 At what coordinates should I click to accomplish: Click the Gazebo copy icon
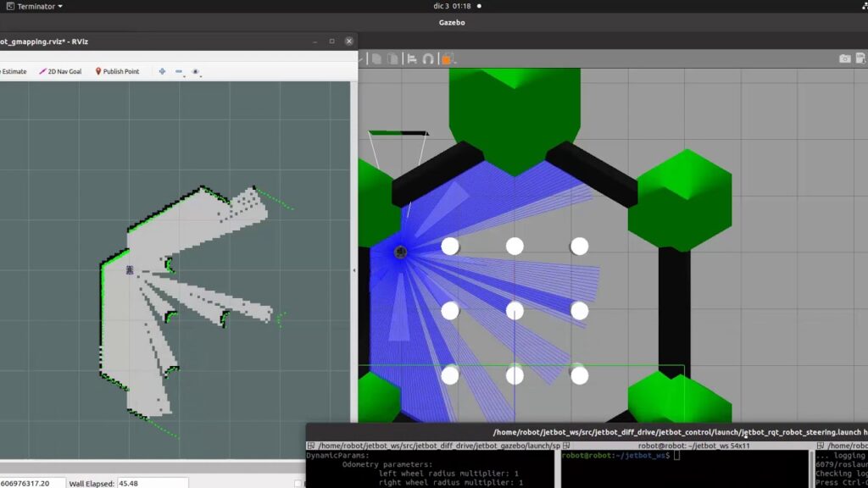tap(376, 58)
